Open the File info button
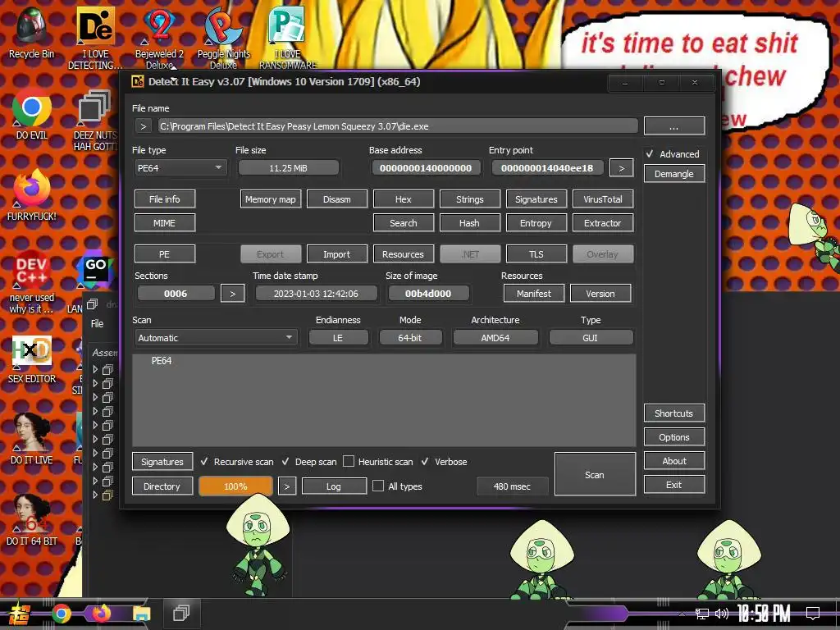 coord(164,199)
